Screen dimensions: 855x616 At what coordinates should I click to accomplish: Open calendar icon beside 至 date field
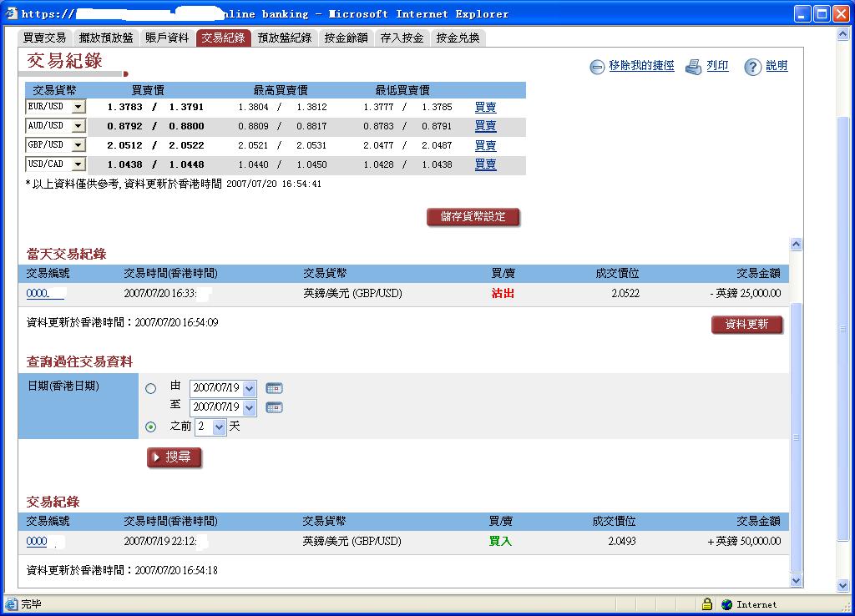point(274,407)
